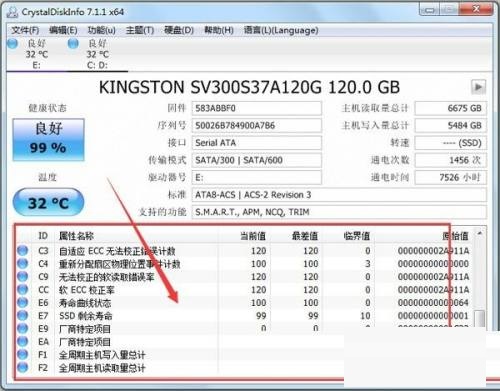The width and height of the screenshot is (500, 391).
Task: Open the 硬盘(D) menu
Action: pyautogui.click(x=179, y=30)
